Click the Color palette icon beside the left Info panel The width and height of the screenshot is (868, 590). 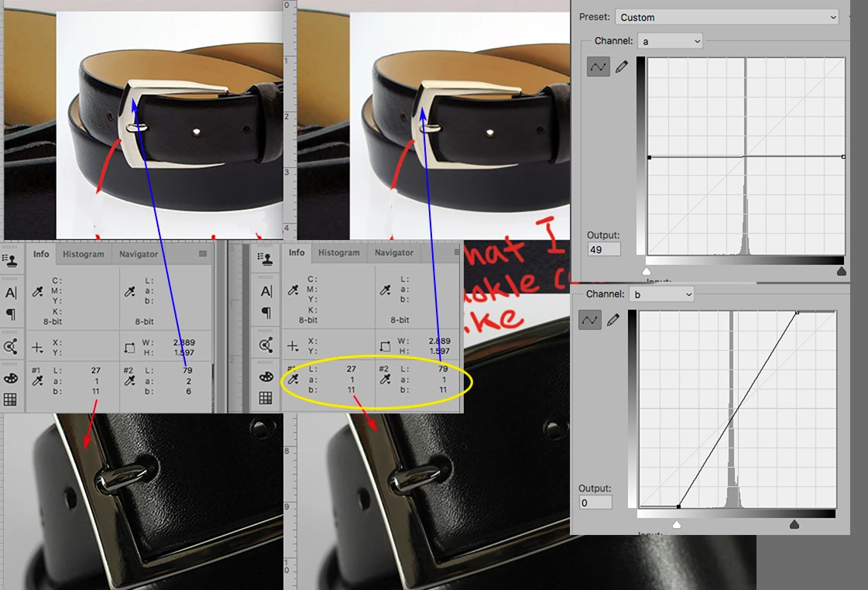(11, 379)
